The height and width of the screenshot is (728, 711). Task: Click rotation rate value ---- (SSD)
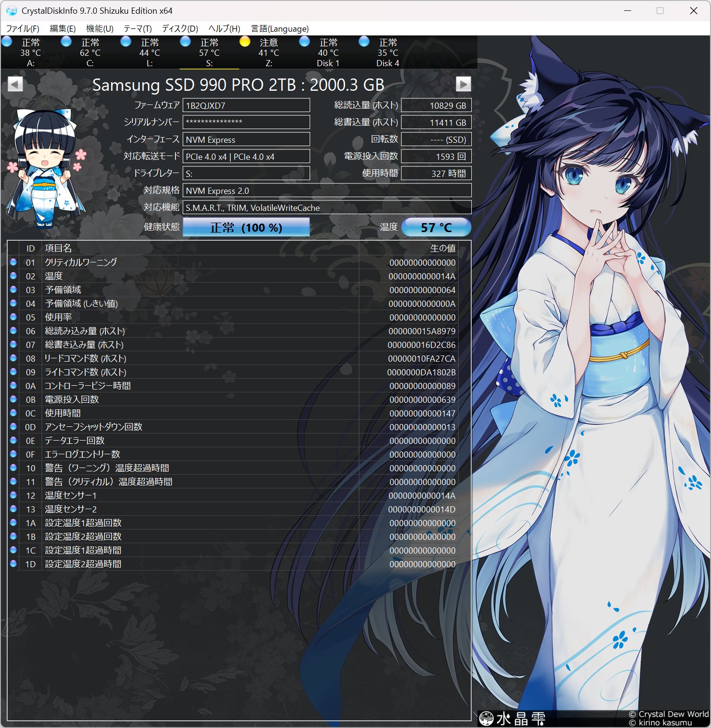436,139
